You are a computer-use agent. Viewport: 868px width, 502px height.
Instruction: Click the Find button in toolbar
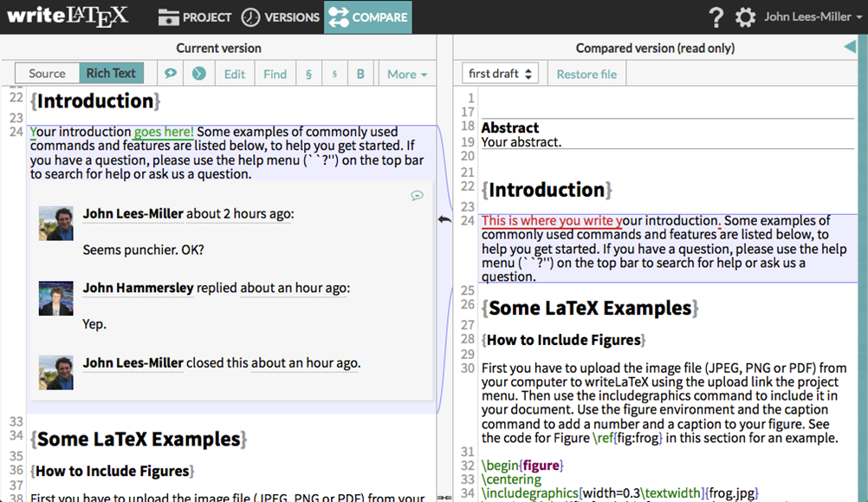point(275,74)
